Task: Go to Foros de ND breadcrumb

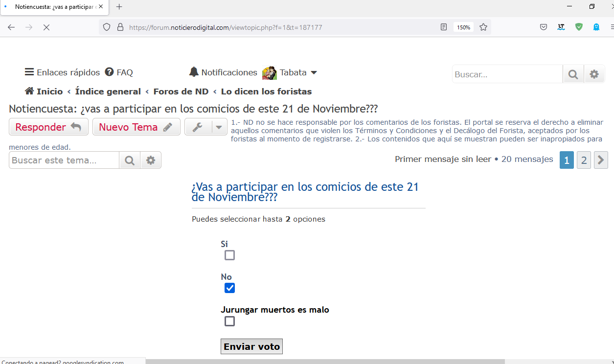Action: 181,91
